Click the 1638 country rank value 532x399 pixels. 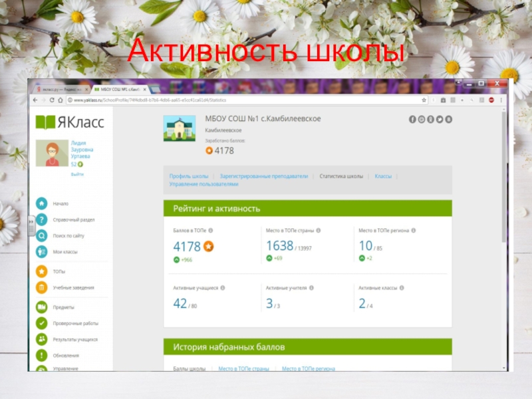(x=279, y=245)
